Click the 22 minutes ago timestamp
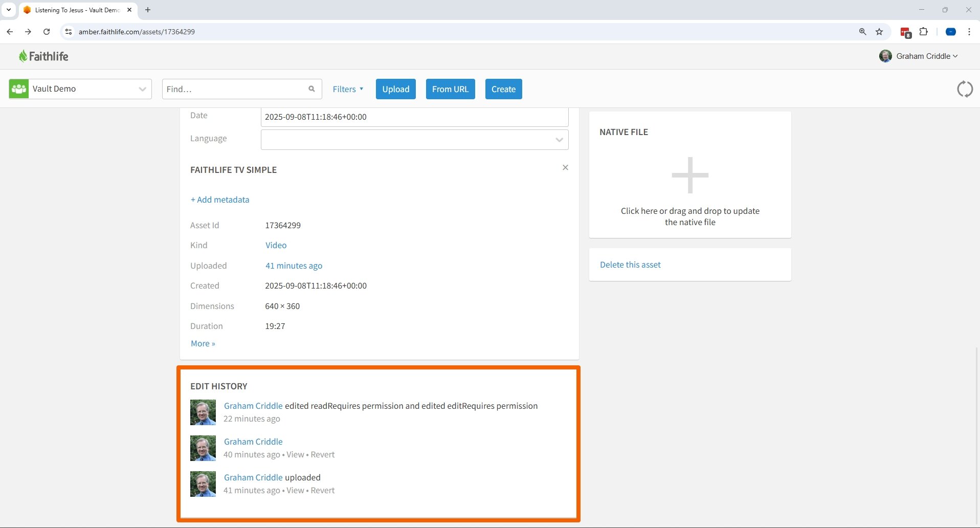 pos(252,419)
